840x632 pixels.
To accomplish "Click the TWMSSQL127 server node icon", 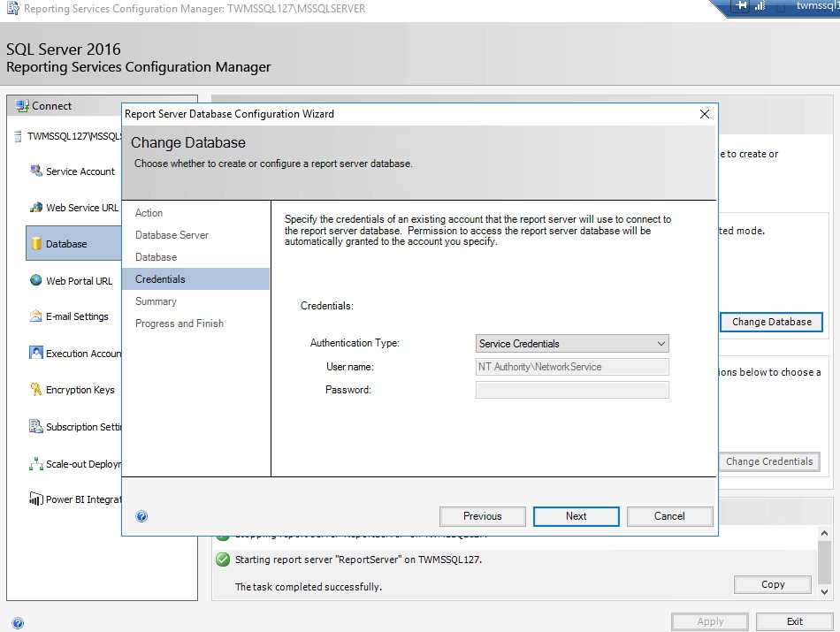I will [x=19, y=136].
